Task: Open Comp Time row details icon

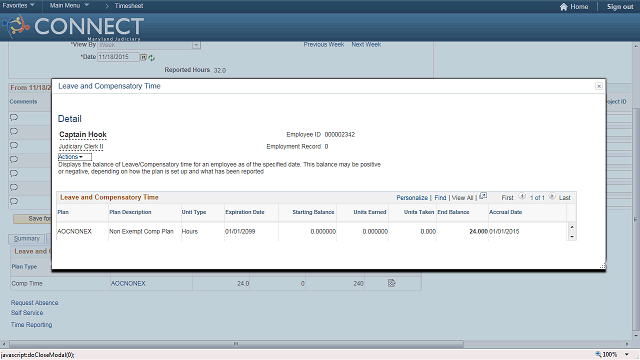Action: click(391, 283)
